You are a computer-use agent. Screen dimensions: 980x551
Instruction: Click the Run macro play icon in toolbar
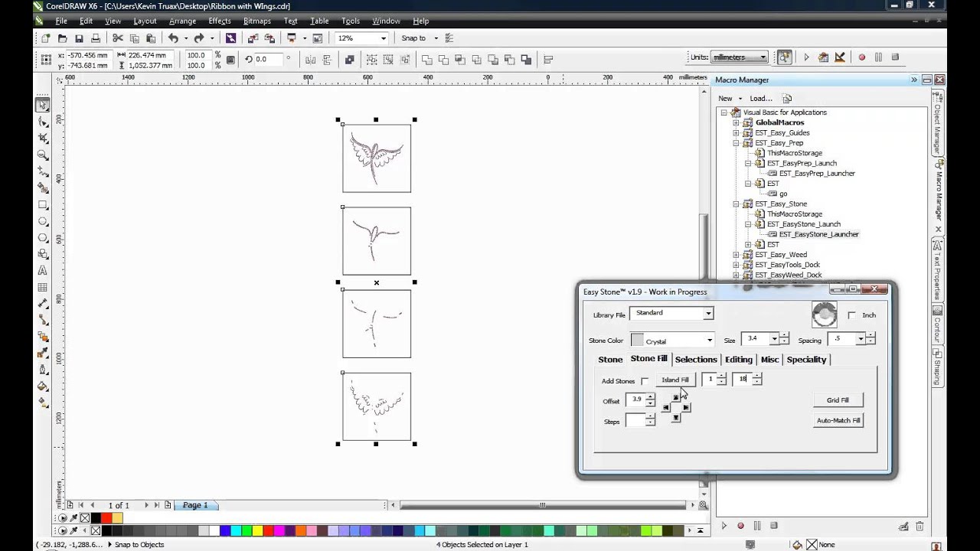tap(806, 57)
